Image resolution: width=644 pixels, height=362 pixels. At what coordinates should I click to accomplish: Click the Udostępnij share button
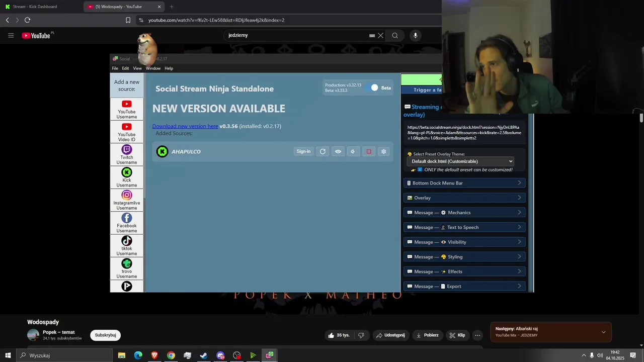pos(391,335)
